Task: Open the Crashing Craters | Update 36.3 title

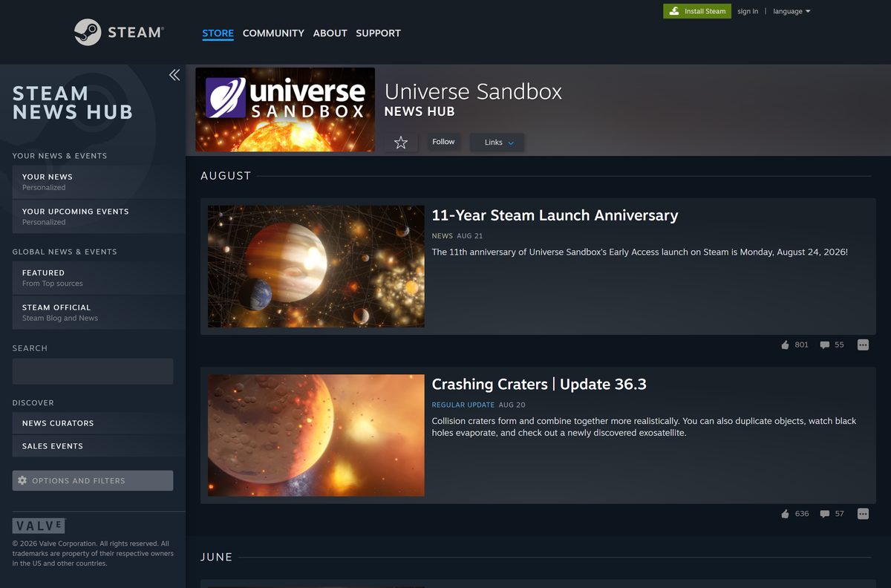Action: tap(539, 384)
